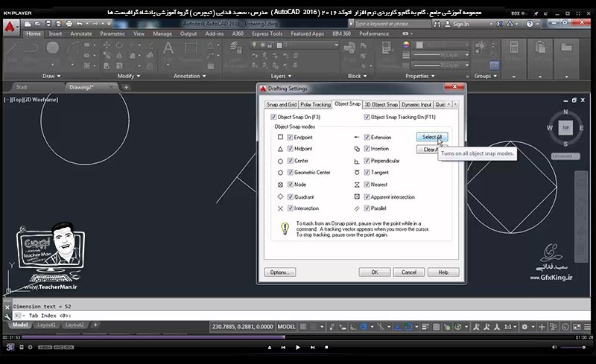This screenshot has height=364, width=596.
Task: Click Sign In link
Action: 460,24
